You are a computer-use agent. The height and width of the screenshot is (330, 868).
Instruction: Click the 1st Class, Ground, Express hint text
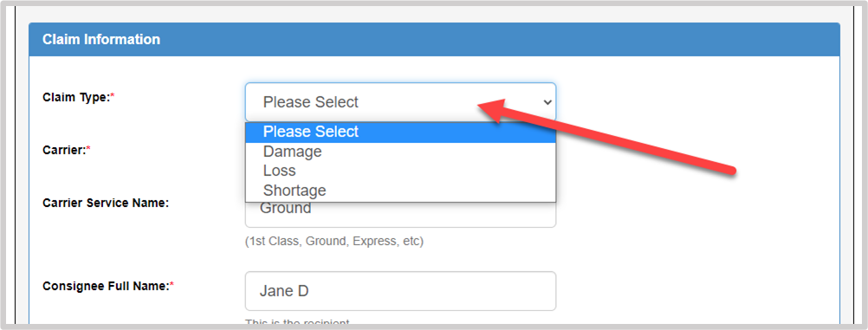(x=334, y=242)
